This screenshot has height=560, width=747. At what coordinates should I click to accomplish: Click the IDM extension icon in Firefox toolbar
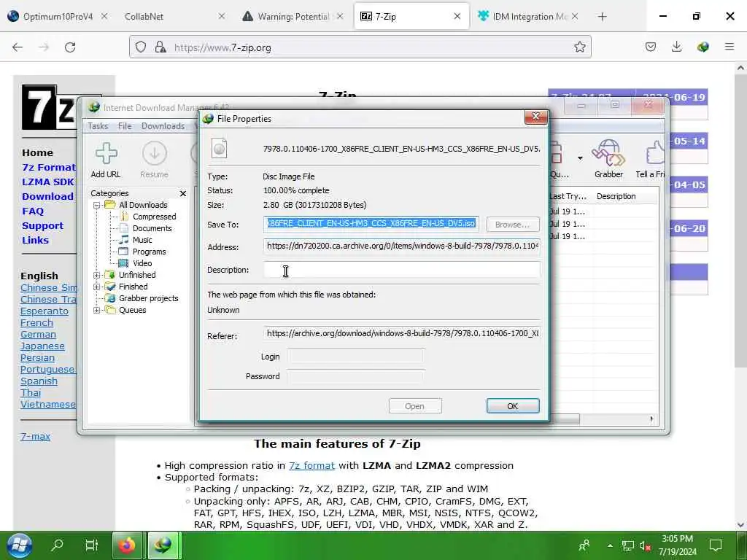(x=703, y=47)
